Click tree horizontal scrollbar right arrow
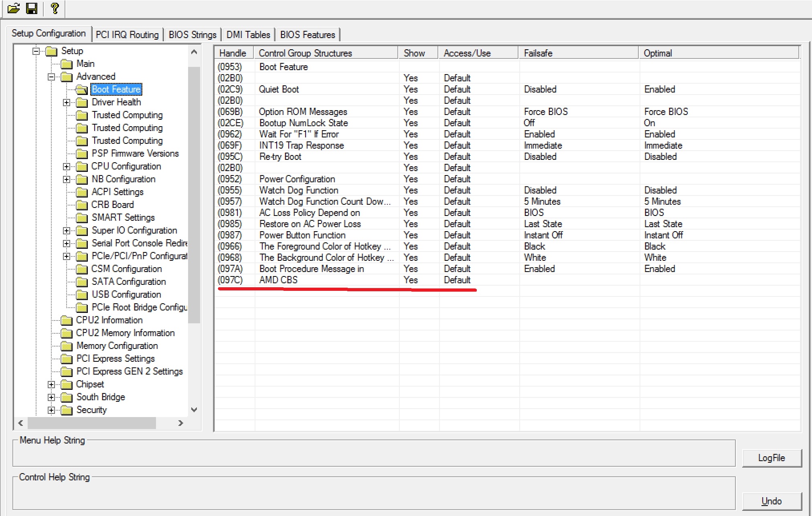Screen dimensions: 812x516 pyautogui.click(x=180, y=423)
